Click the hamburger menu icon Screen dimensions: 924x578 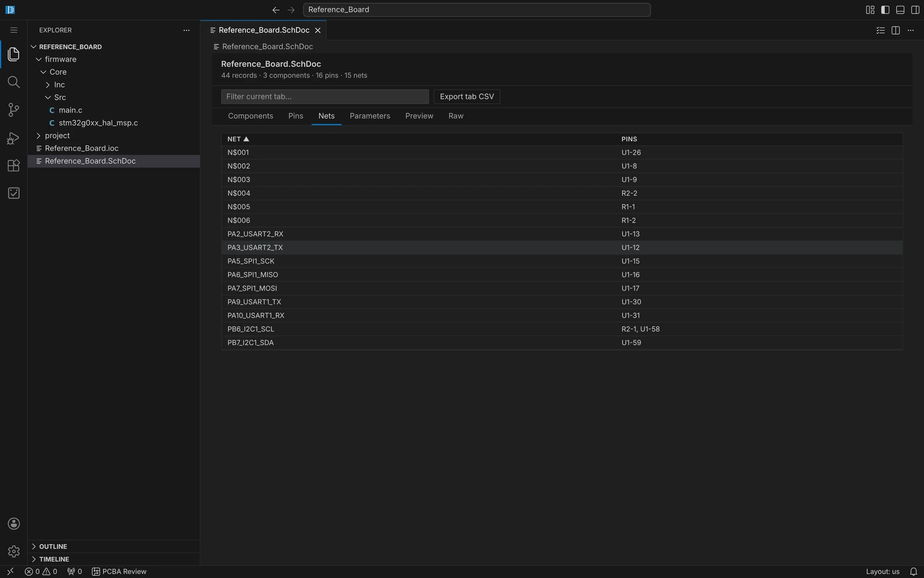(x=14, y=30)
